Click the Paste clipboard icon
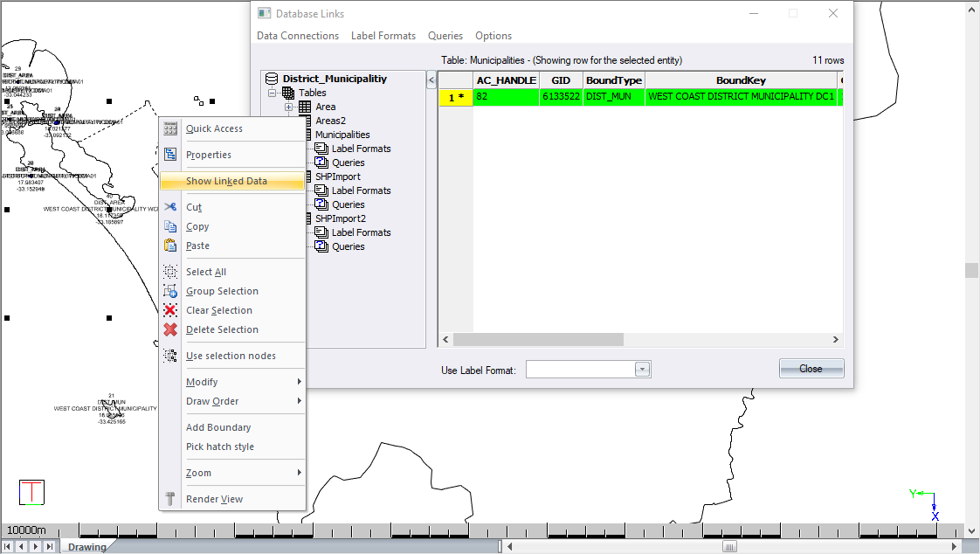The image size is (980, 554). tap(170, 246)
